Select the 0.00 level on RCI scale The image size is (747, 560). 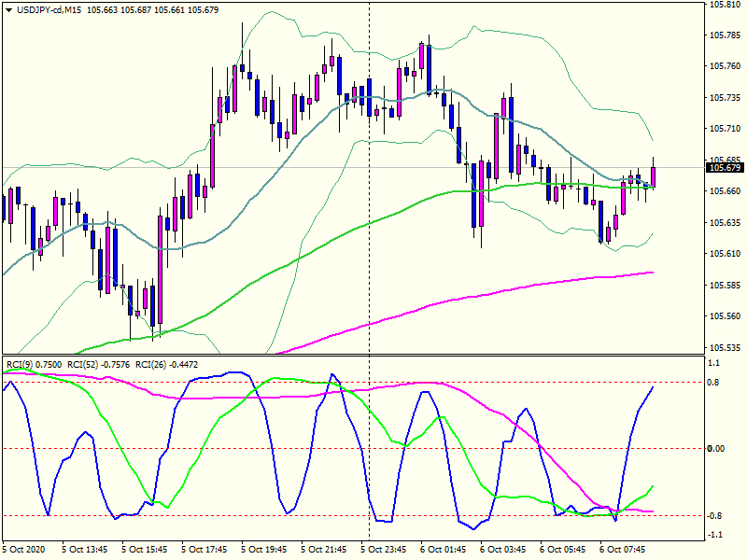pos(716,449)
